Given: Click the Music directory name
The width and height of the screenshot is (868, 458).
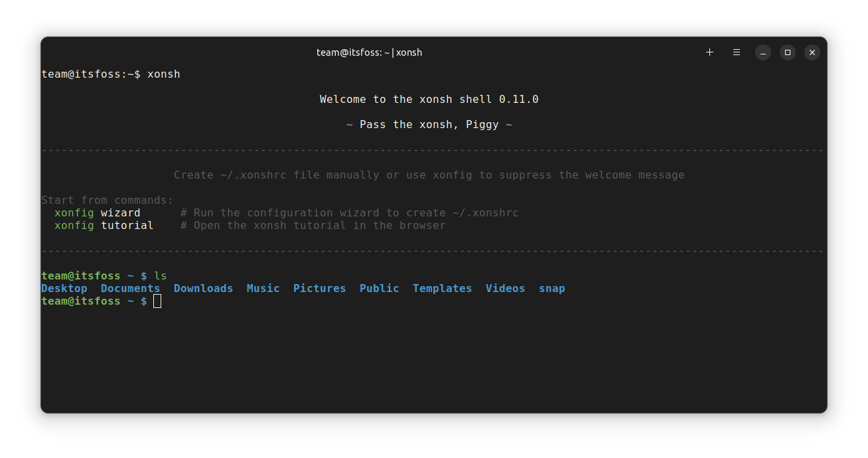Looking at the screenshot, I should tap(263, 289).
